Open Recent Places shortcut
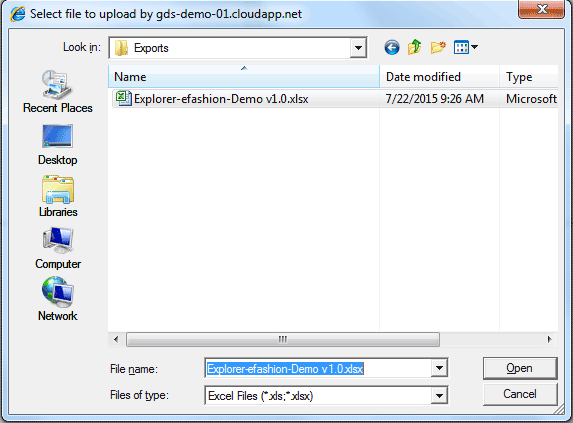The image size is (573, 423). click(x=57, y=92)
